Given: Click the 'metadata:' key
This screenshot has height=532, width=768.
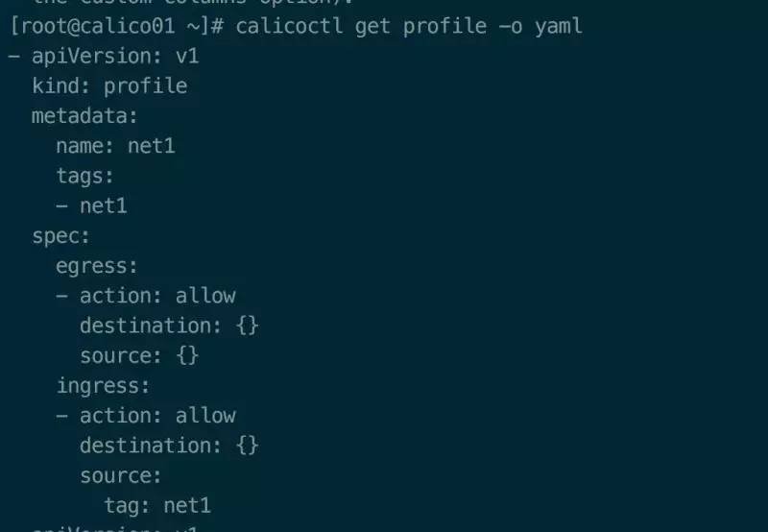Looking at the screenshot, I should point(85,116).
